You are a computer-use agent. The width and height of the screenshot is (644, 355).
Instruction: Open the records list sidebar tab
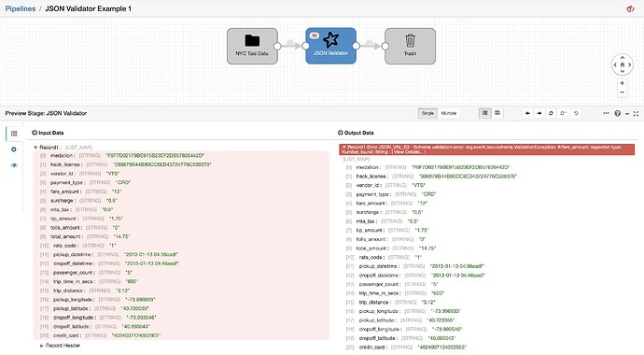[x=14, y=133]
